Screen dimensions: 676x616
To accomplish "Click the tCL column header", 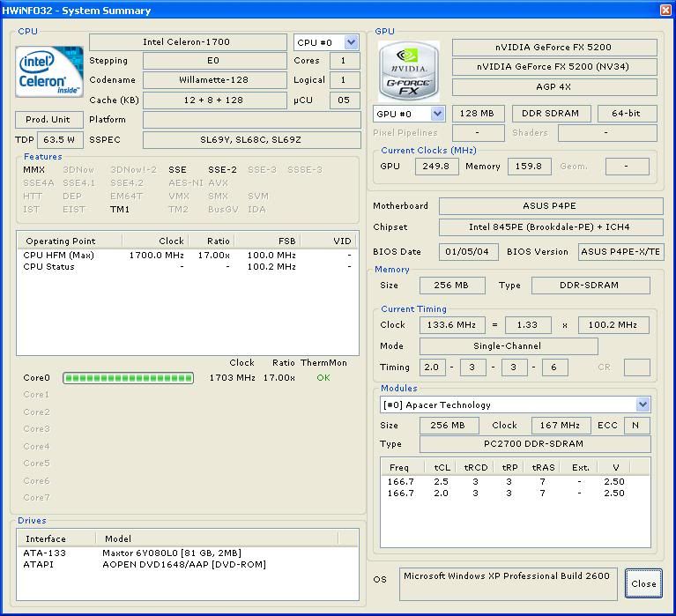I will [x=442, y=467].
